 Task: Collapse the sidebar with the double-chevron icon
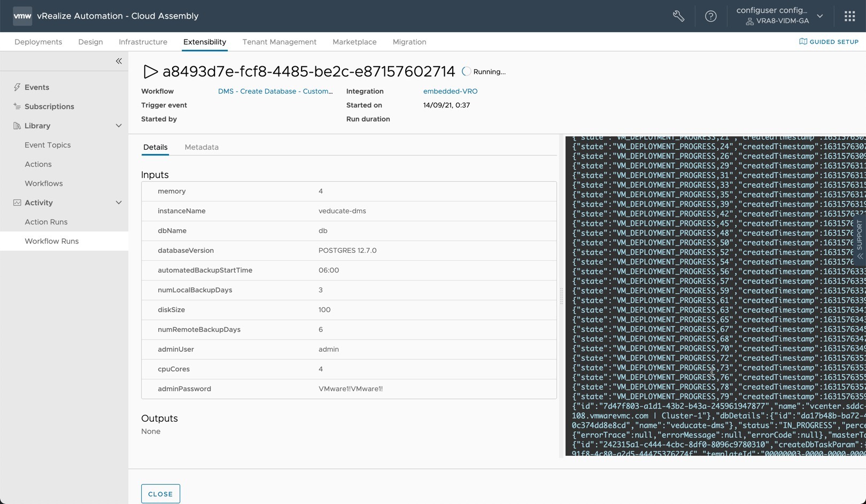(119, 61)
